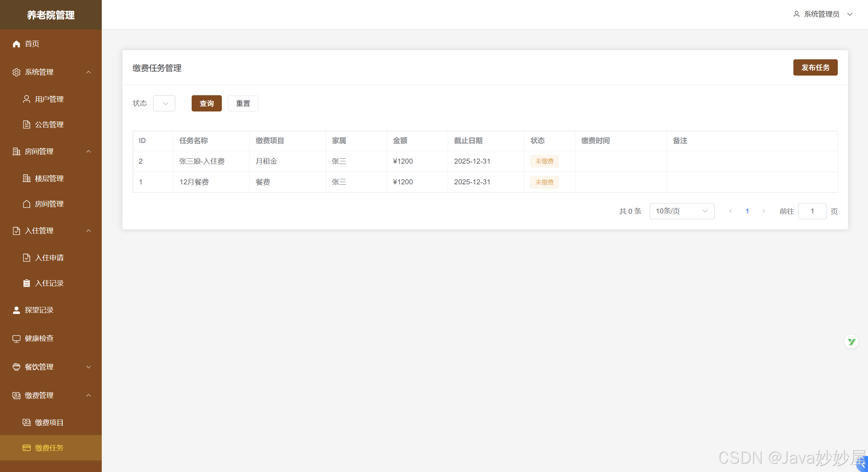Click the home icon beside 首页

tap(16, 44)
